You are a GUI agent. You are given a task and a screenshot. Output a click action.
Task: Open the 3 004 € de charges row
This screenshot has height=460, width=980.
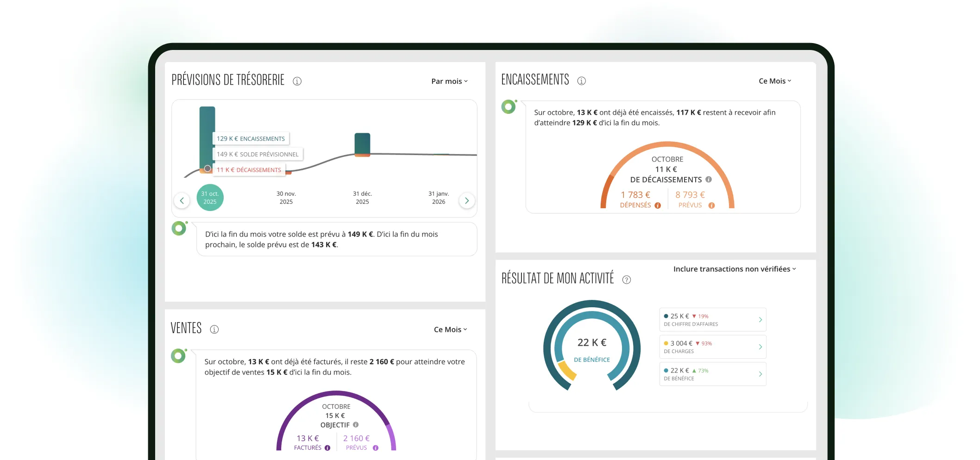click(712, 347)
